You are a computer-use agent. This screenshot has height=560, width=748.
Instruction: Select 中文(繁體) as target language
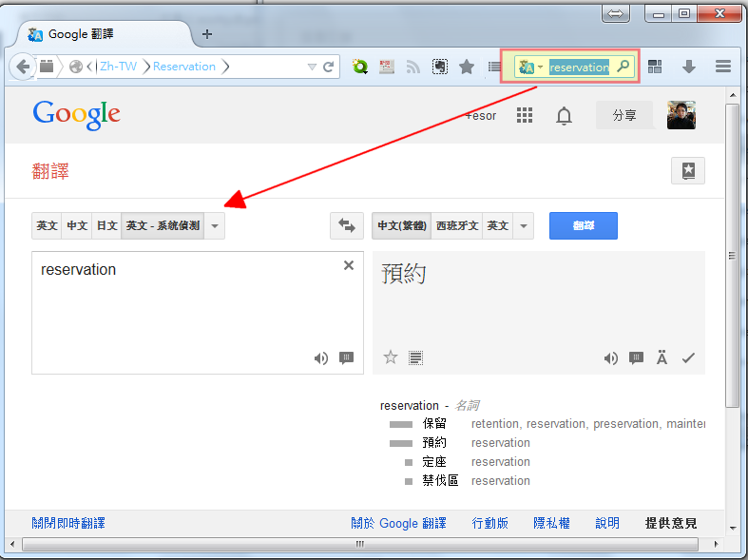pyautogui.click(x=402, y=225)
